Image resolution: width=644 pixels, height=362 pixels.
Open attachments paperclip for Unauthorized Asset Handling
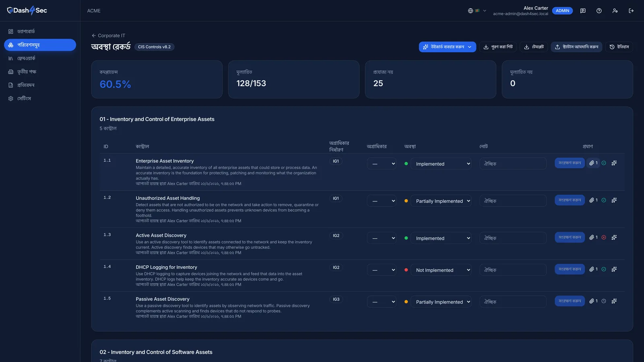(x=593, y=200)
